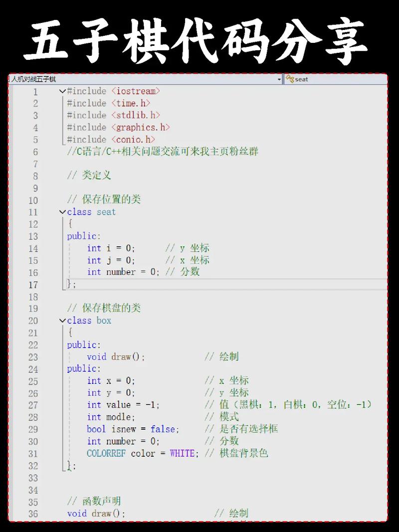Click the box class name on line 20
Screen dimensions: 399x532
tap(104, 321)
